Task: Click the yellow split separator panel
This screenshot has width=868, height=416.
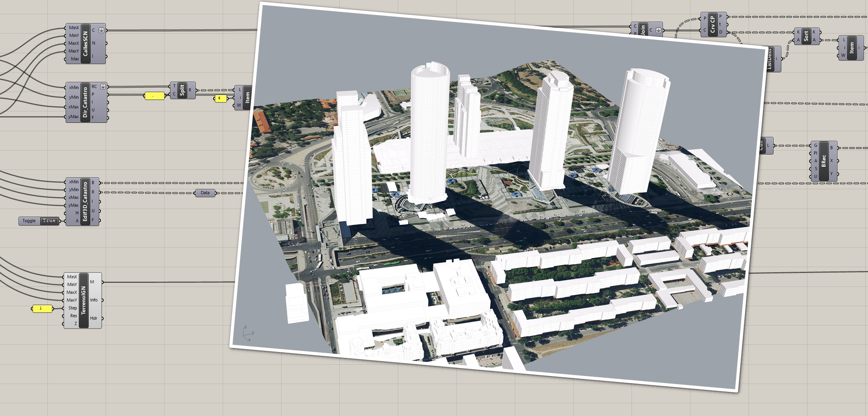Action: (x=154, y=96)
